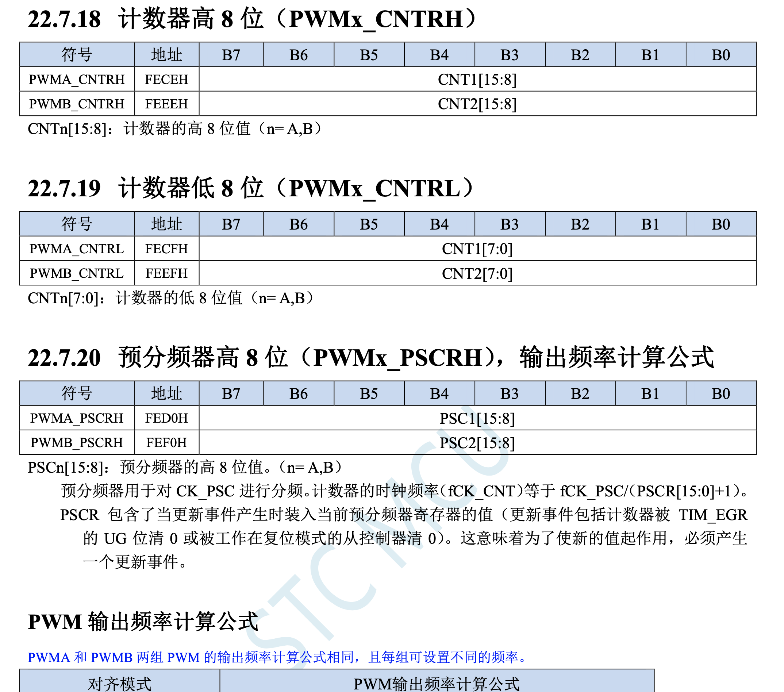Click B7 header in the PWMx_CNTRH table

[231, 54]
